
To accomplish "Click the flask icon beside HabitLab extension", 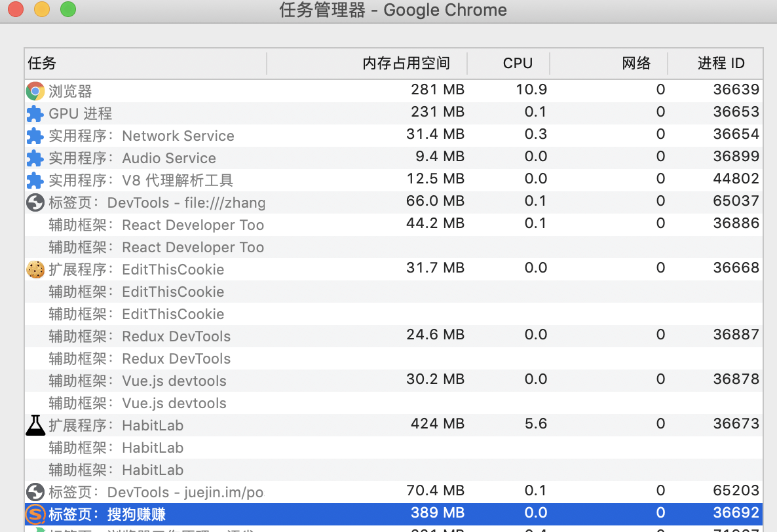I will click(x=35, y=425).
